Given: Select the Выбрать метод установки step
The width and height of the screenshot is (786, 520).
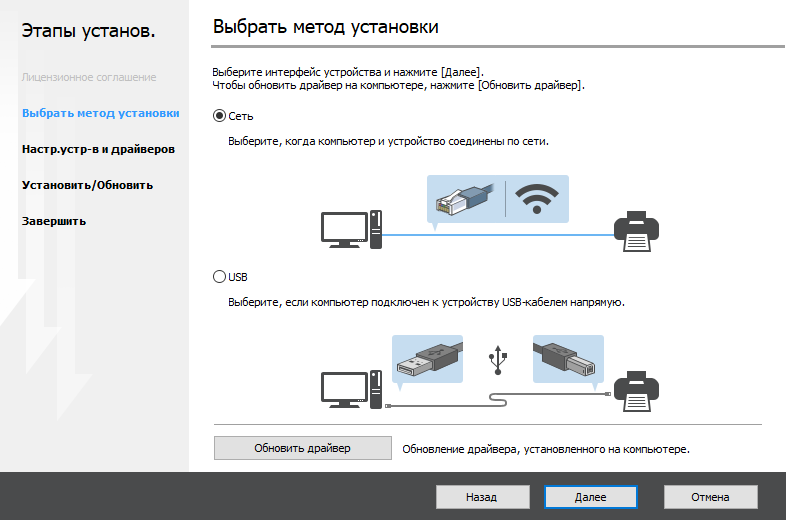Looking at the screenshot, I should [101, 113].
